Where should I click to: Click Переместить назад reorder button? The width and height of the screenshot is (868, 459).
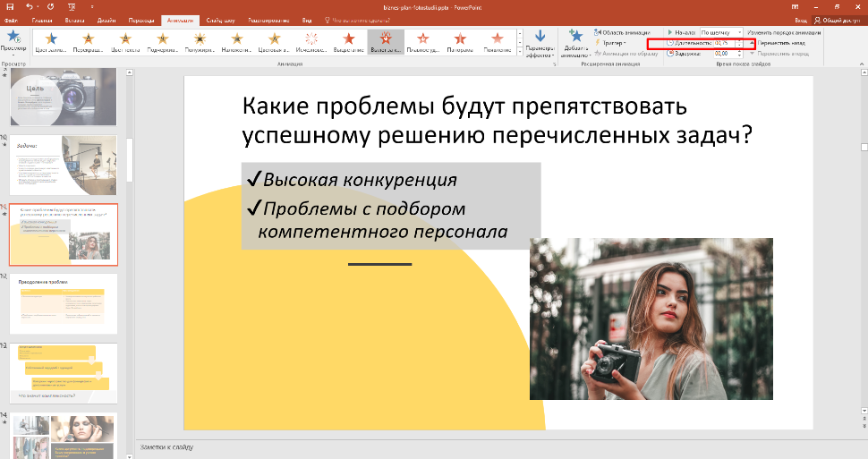tap(778, 43)
